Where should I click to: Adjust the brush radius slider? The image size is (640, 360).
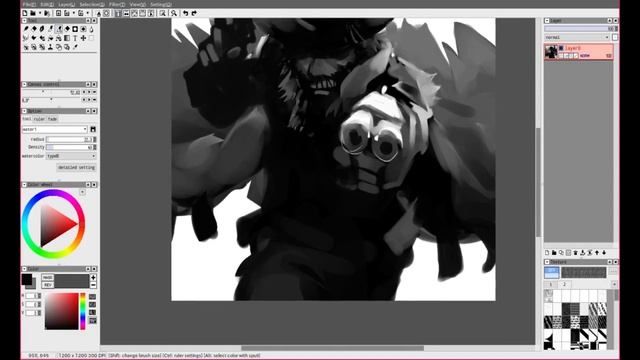click(70, 140)
